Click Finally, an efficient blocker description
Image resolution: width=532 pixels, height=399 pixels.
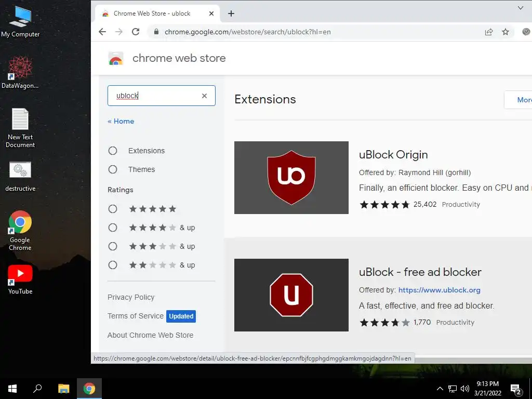point(445,188)
